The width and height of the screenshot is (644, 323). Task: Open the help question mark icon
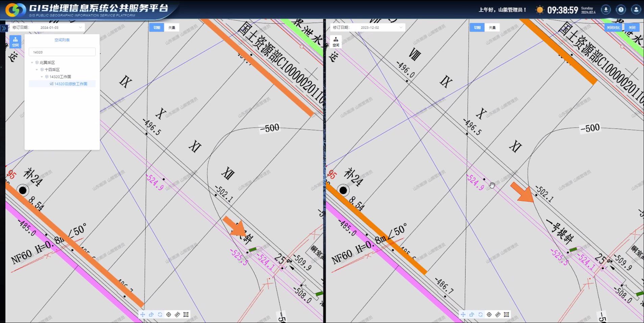tap(621, 9)
